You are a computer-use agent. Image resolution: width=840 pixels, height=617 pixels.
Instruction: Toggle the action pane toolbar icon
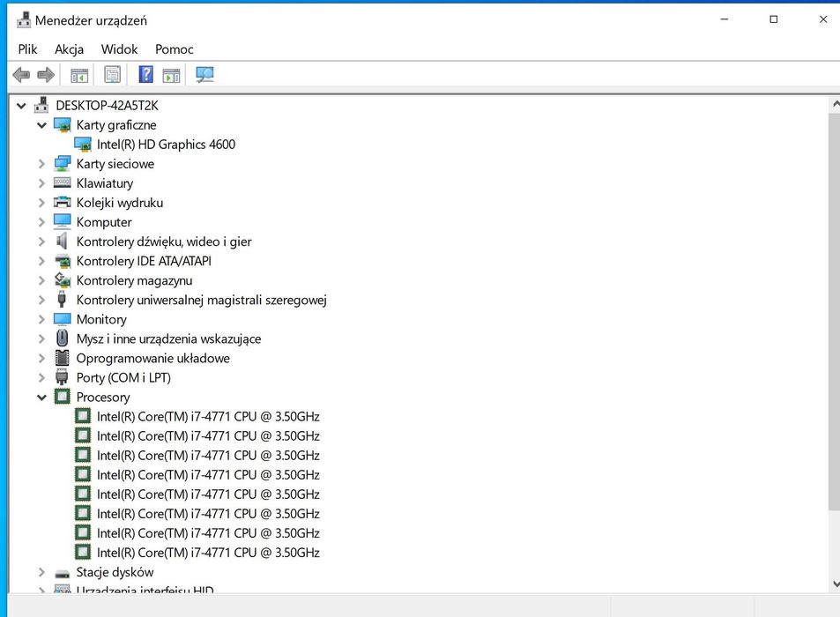point(171,76)
